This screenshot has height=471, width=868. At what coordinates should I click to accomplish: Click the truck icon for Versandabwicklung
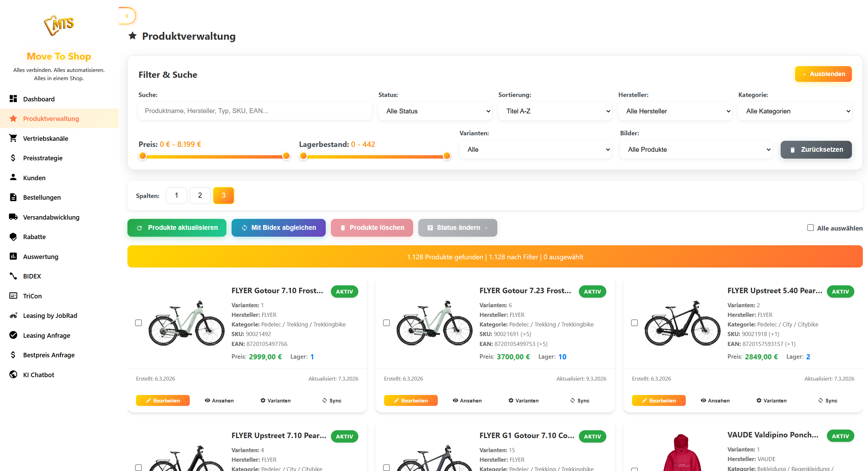13,217
